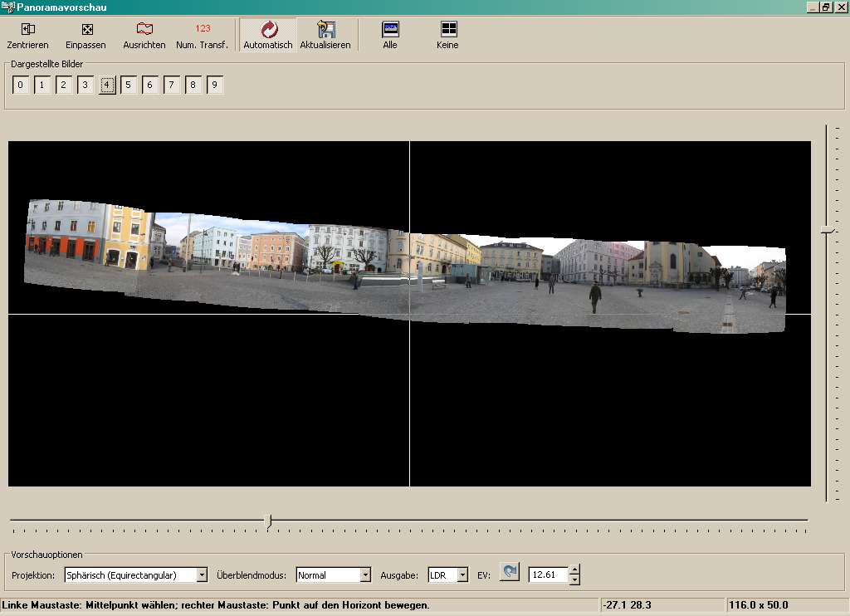Increase EV with the up arrow
This screenshot has width=850, height=616.
574,570
